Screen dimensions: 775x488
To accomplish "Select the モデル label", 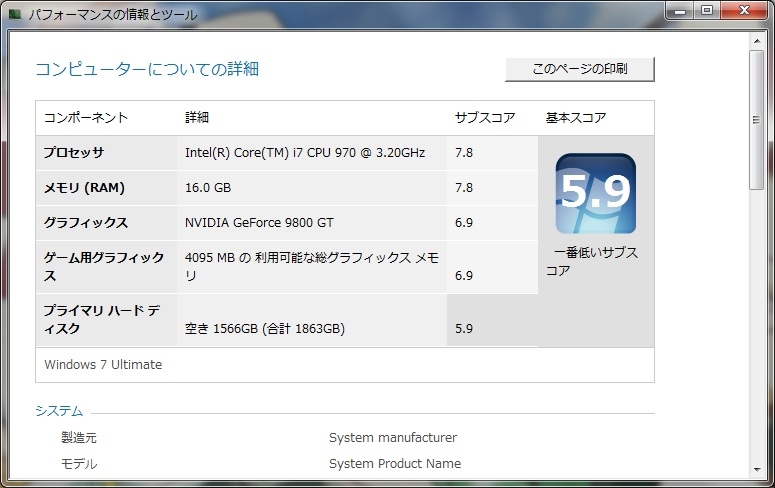I will pos(79,464).
